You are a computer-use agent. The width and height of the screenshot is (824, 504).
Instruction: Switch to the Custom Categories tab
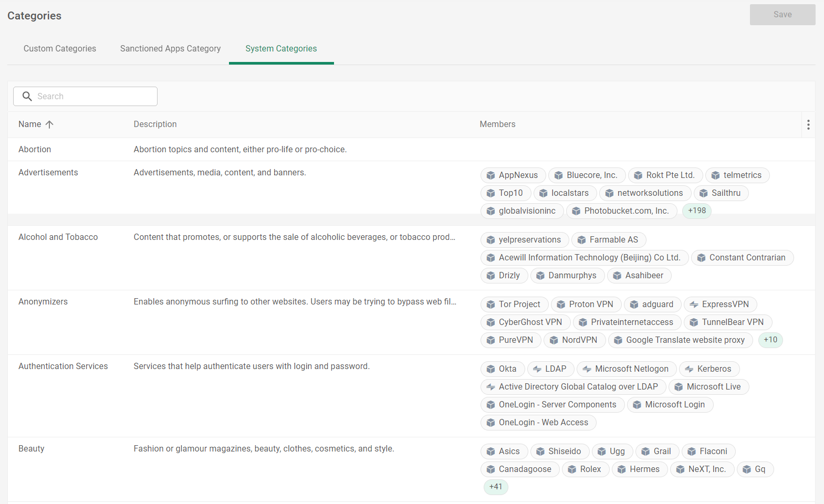(60, 49)
